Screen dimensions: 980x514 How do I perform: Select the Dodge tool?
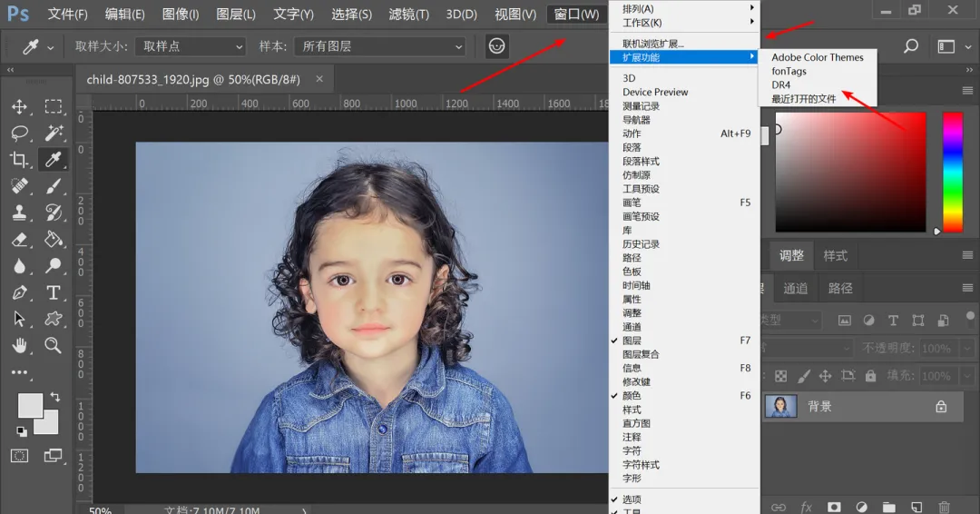coord(54,266)
